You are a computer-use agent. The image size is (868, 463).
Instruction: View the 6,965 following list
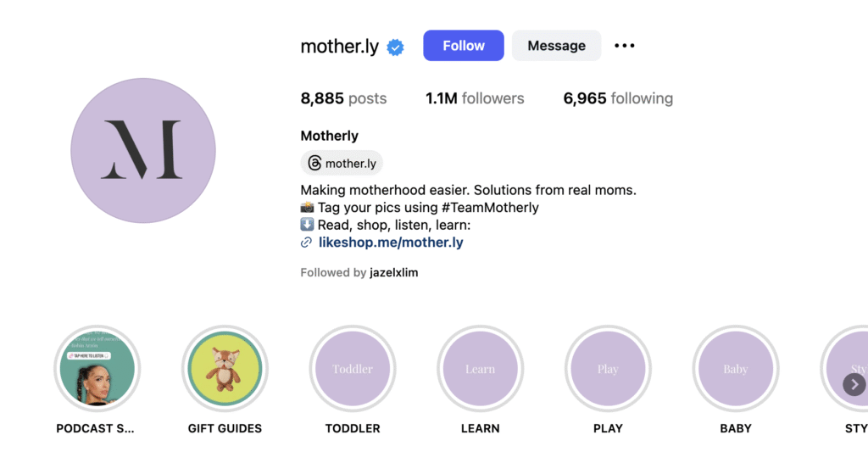[618, 98]
